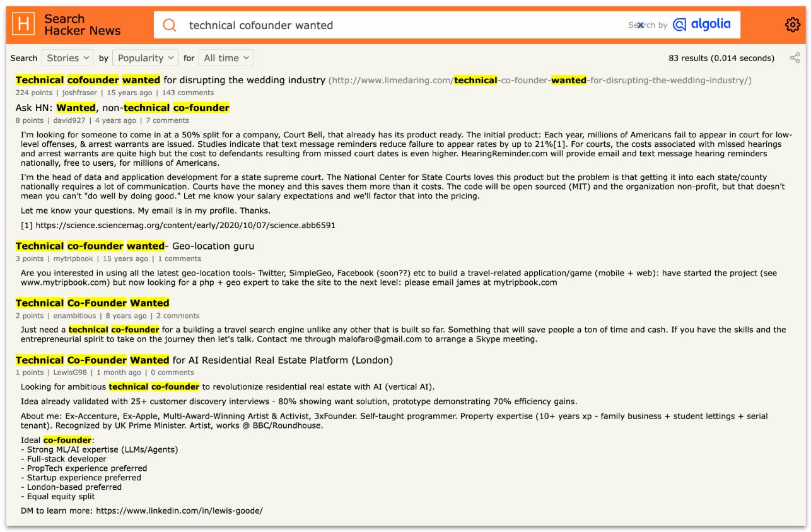Open author enambitious's profile
This screenshot has height=532, width=811.
tap(74, 316)
